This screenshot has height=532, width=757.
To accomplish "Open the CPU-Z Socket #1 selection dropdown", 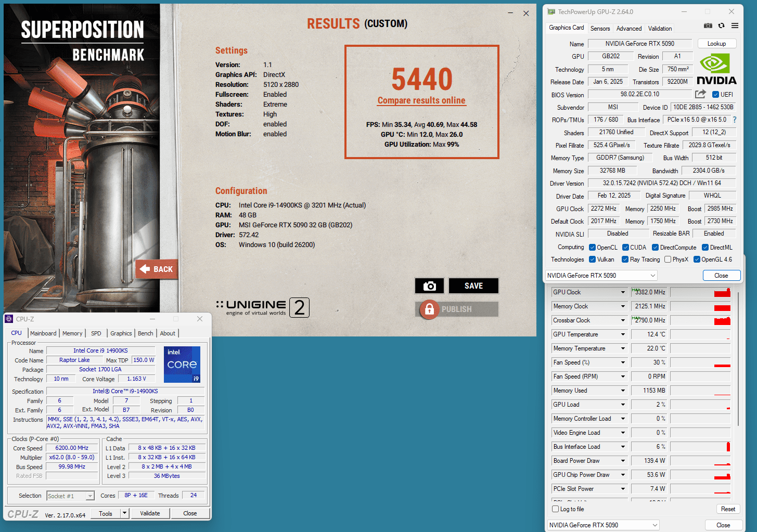I will pos(71,496).
